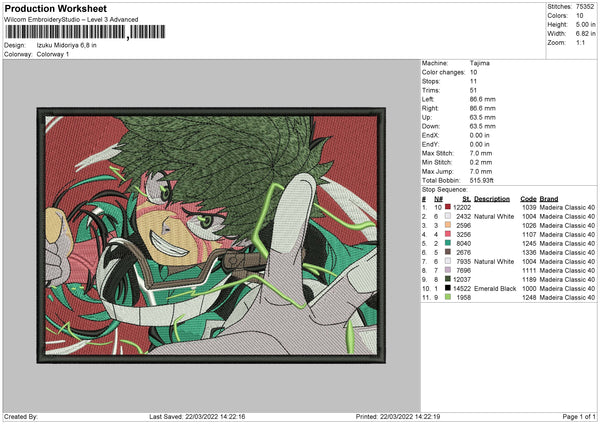This screenshot has height=424, width=600.
Task: Click the "Stop Sequence:" heading
Action: (x=445, y=189)
